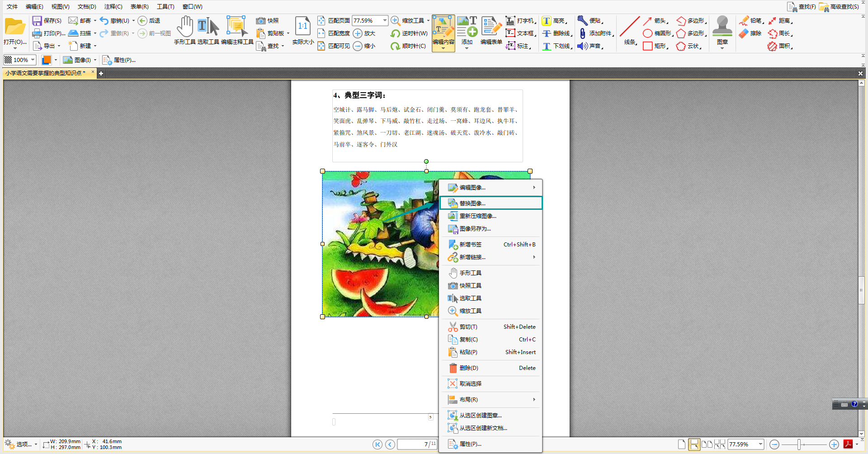Image resolution: width=868 pixels, height=454 pixels.
Task: Choose Save Image As (图像另存为) menu item
Action: pos(491,229)
